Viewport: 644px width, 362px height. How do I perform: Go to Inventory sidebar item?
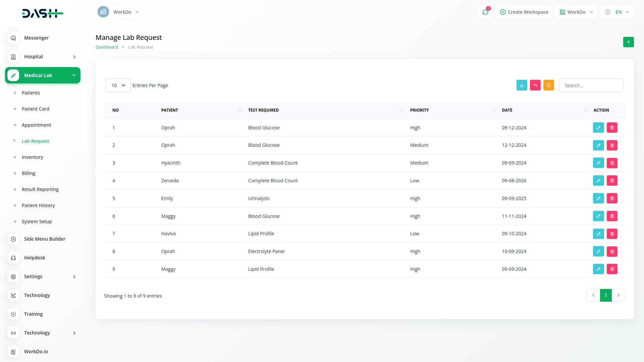tap(32, 157)
